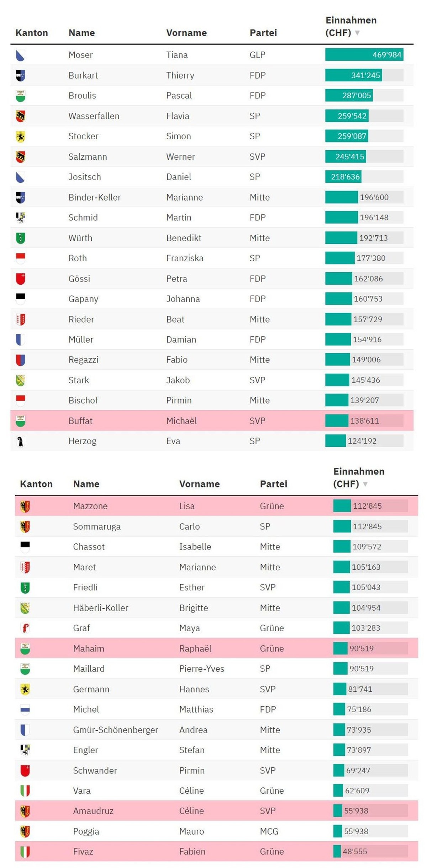Sort by Einnahmen arrow in bottom table

point(365,484)
